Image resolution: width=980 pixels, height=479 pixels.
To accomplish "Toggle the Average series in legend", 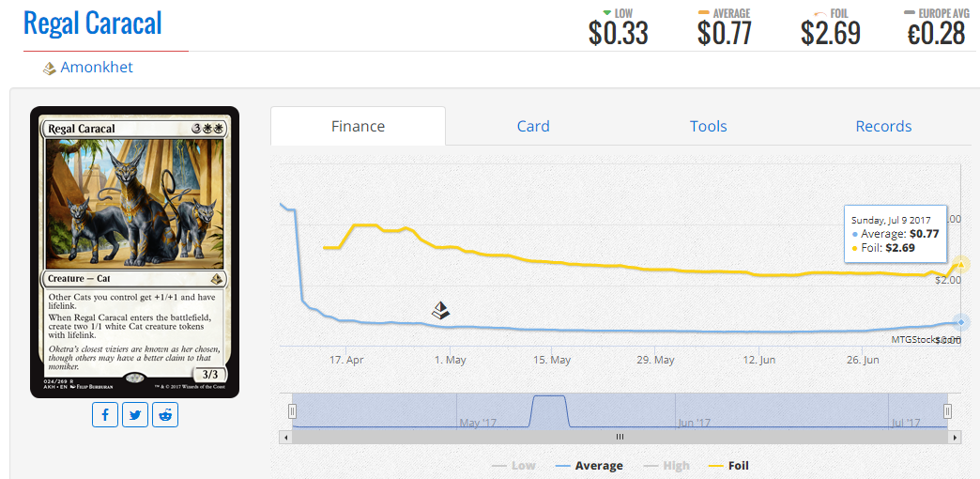I will (589, 465).
